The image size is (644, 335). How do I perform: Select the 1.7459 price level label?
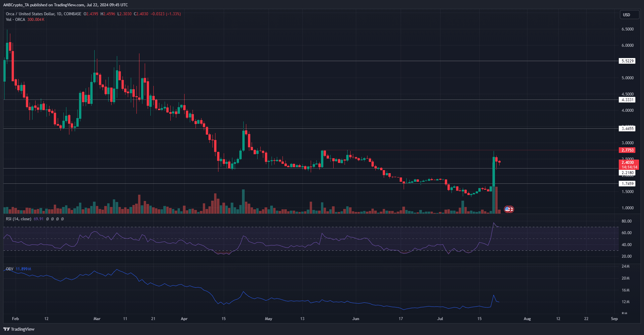tap(627, 184)
